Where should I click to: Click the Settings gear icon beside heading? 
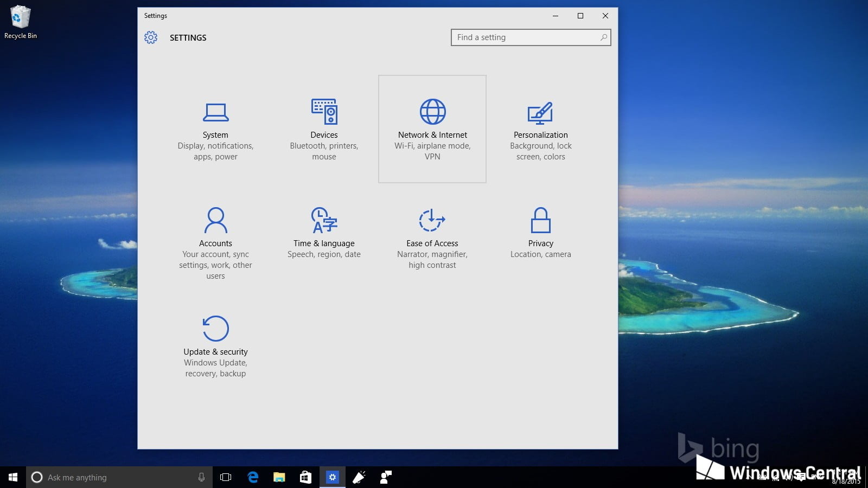click(x=151, y=37)
